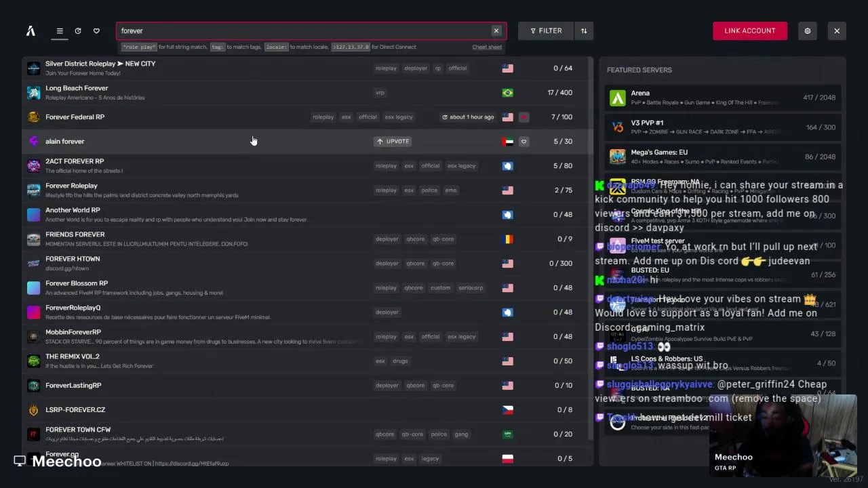Close the server browser with X button
The image size is (868, 488).
tap(837, 30)
